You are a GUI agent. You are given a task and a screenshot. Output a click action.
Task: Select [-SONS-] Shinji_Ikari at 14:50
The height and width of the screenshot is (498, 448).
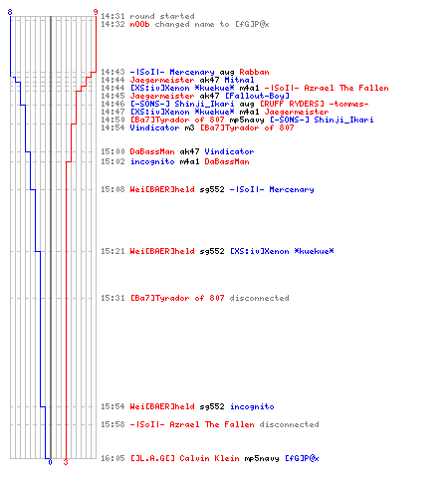[322, 120]
